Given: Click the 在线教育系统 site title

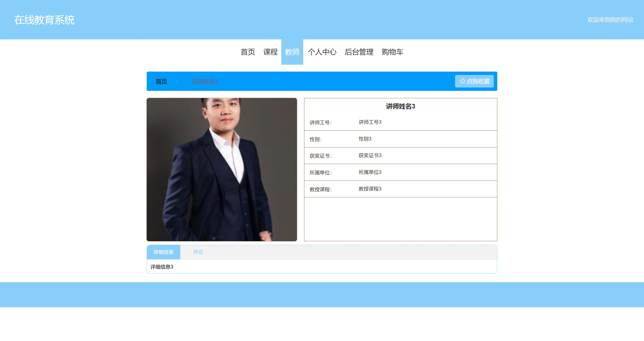Looking at the screenshot, I should point(44,20).
